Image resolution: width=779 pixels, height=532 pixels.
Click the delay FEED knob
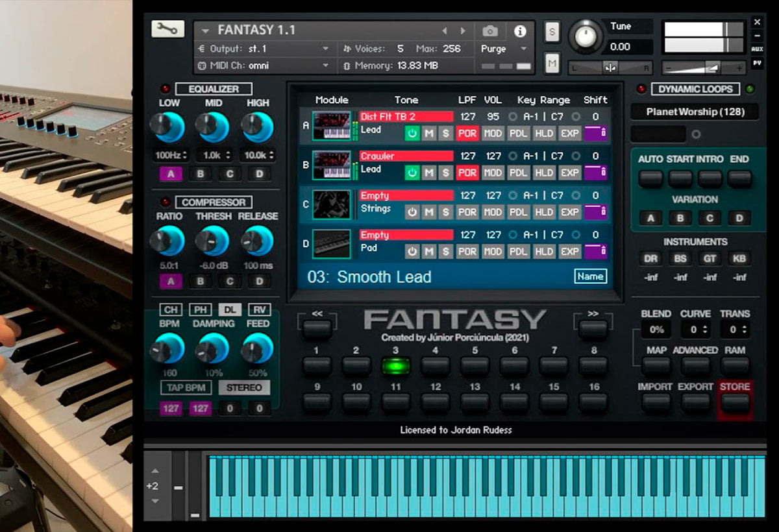(257, 348)
